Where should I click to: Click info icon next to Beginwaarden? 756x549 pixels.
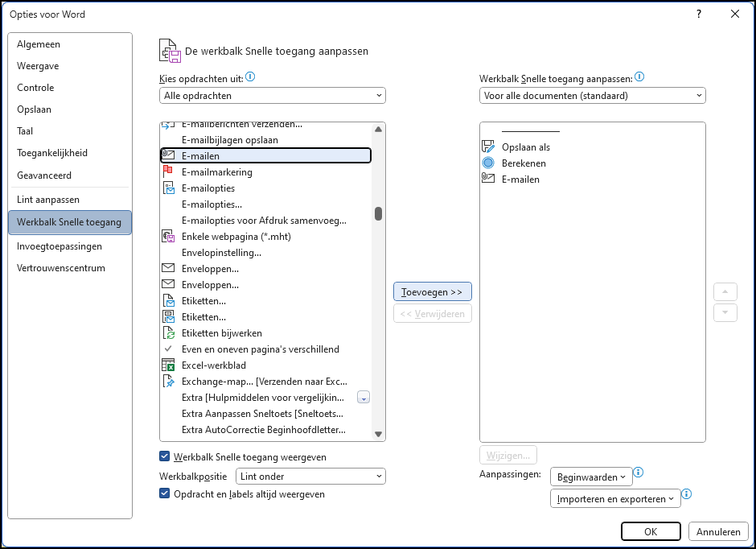tap(639, 473)
